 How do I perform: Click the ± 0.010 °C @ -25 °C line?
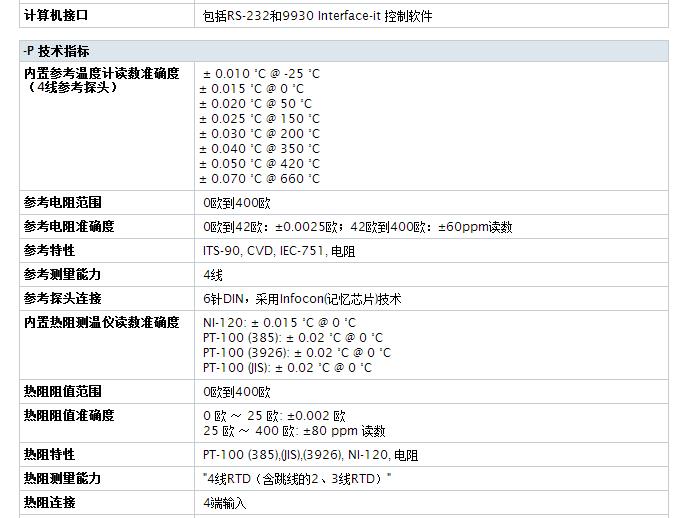coord(261,74)
